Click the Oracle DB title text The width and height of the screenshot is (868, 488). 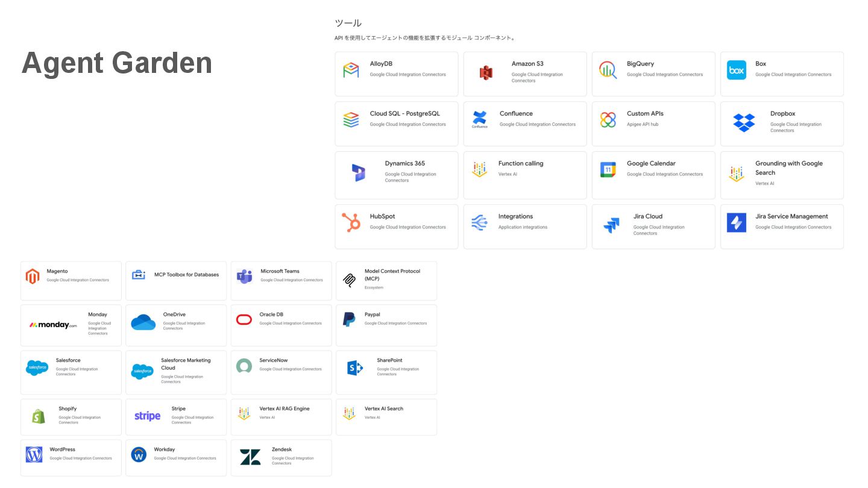[271, 314]
